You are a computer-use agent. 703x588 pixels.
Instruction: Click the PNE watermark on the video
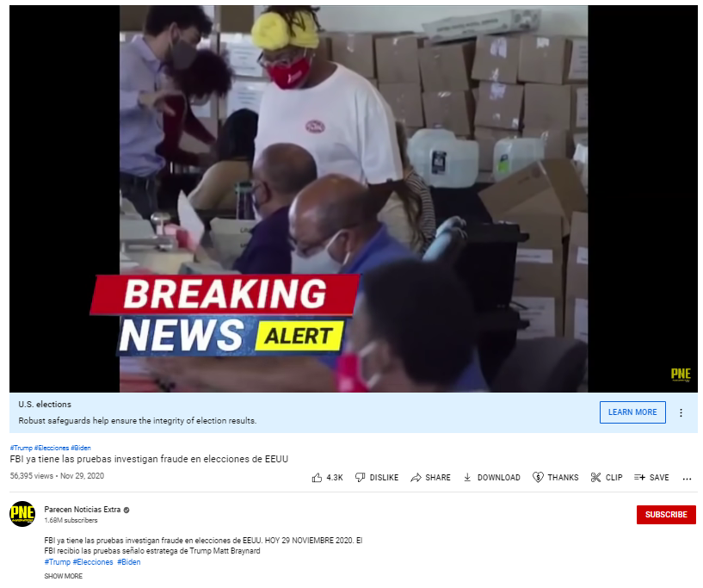click(681, 374)
